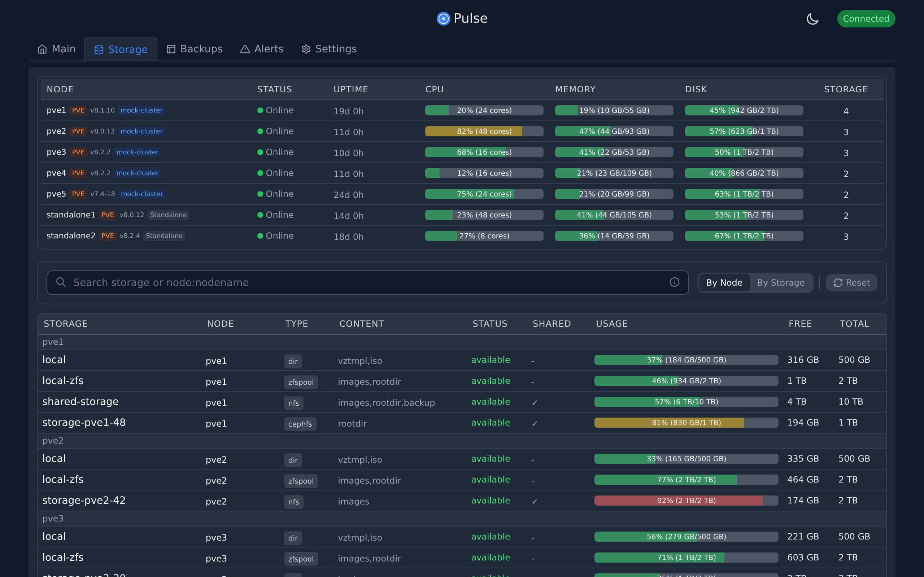This screenshot has width=924, height=577.
Task: Click the search magnifier icon
Action: 61,282
